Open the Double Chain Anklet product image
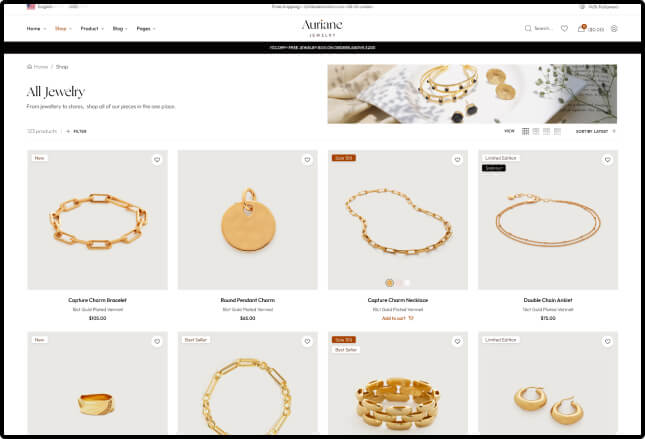This screenshot has height=439, width=645. point(548,220)
